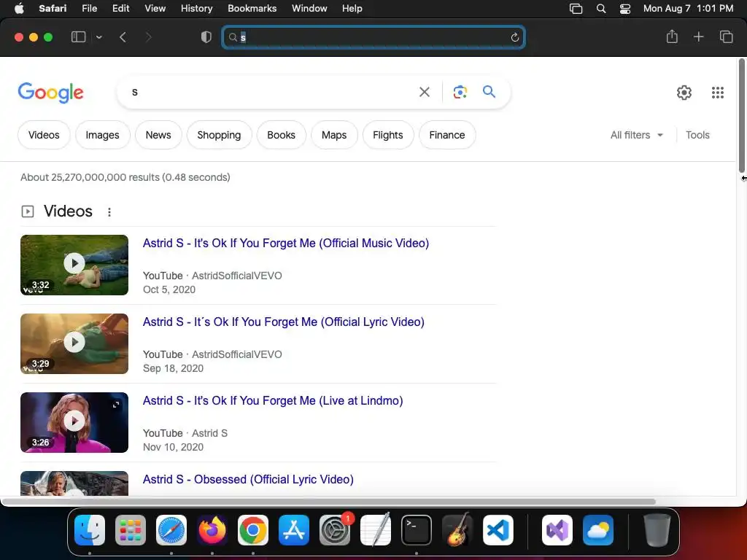Open Launchpad from the Dock
747x560 pixels.
pyautogui.click(x=131, y=530)
